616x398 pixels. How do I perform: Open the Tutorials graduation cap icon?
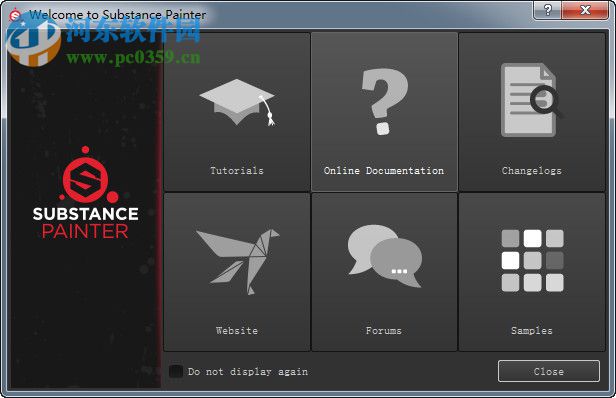(237, 103)
